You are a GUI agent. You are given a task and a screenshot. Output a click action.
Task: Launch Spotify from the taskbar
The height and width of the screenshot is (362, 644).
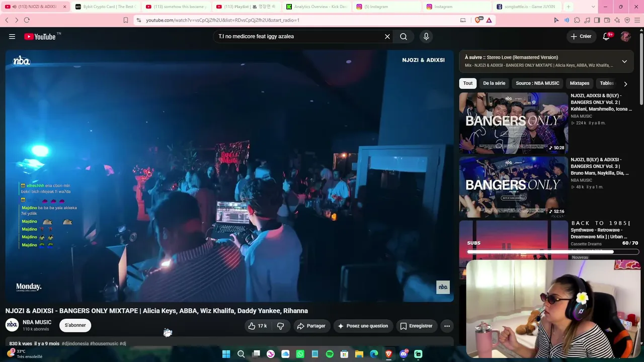point(330,354)
